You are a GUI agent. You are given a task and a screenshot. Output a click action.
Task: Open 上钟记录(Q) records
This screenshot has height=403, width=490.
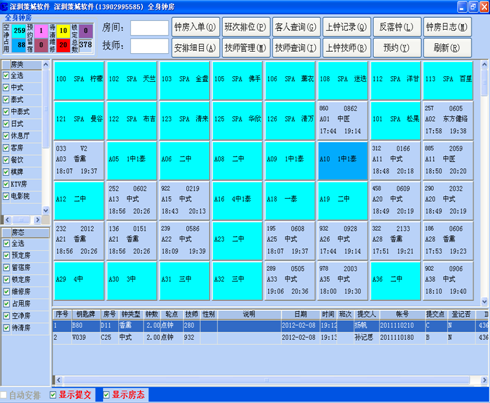pyautogui.click(x=347, y=27)
